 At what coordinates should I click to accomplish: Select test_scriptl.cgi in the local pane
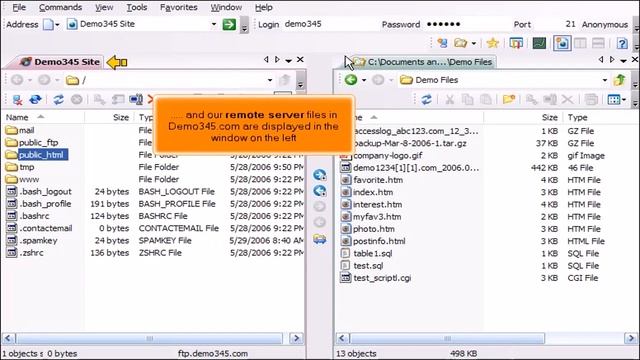click(x=382, y=278)
